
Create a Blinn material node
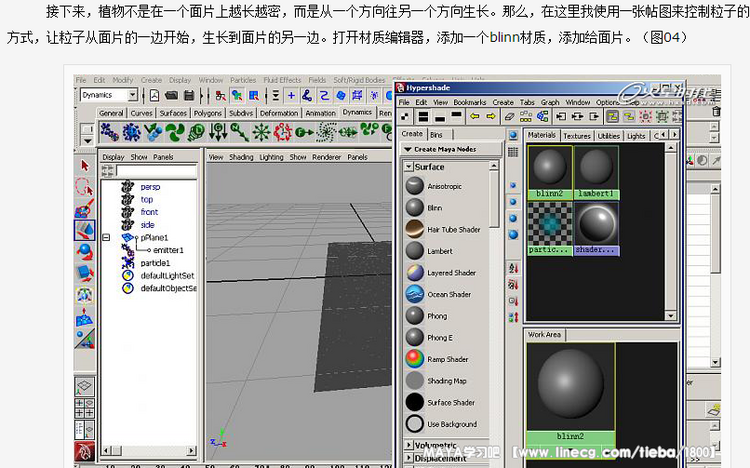[x=424, y=208]
